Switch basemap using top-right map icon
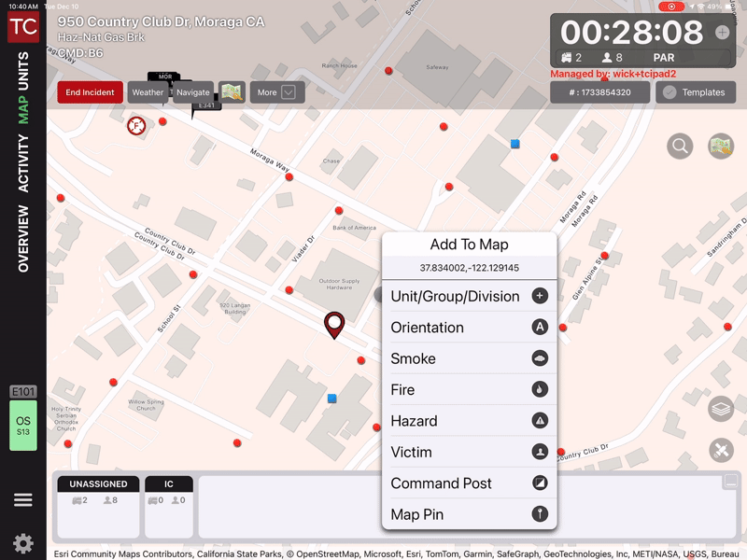The width and height of the screenshot is (747, 560). [x=720, y=146]
